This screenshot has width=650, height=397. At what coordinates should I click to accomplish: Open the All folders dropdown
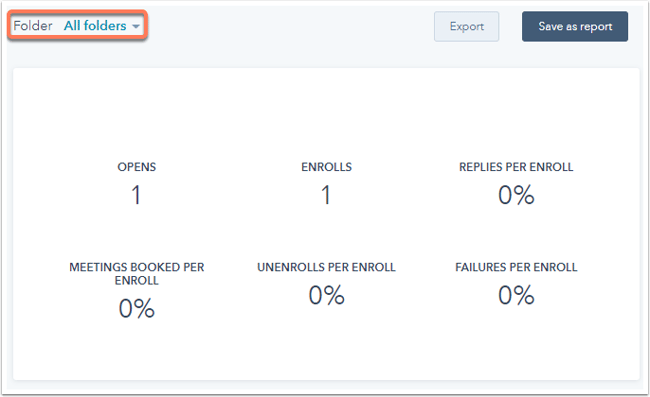click(101, 26)
